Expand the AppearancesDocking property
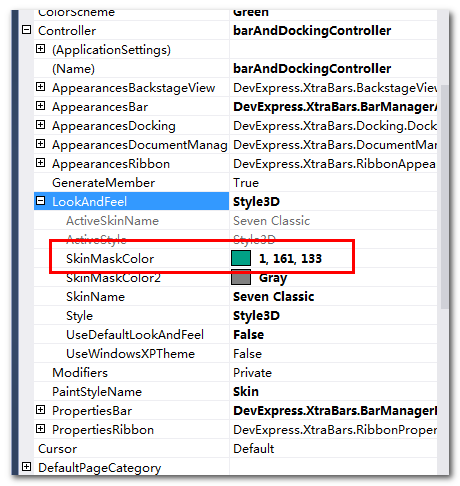This screenshot has height=486, width=460. pos(40,125)
